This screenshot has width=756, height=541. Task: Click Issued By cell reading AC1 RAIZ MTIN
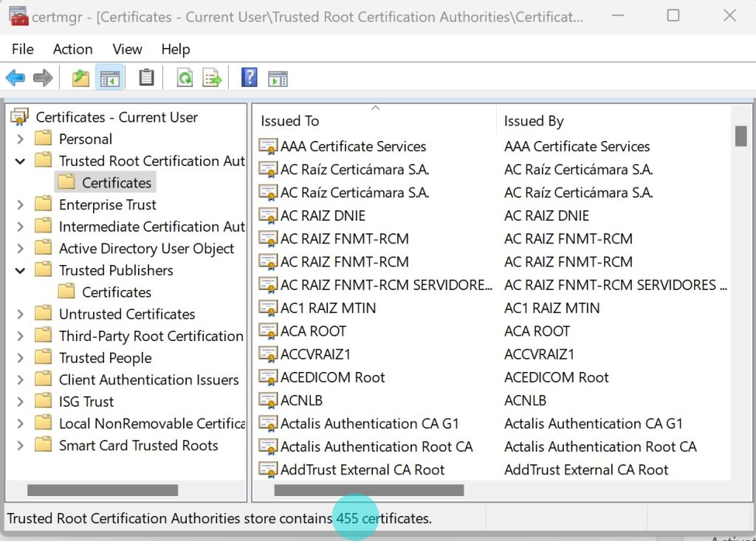[552, 308]
